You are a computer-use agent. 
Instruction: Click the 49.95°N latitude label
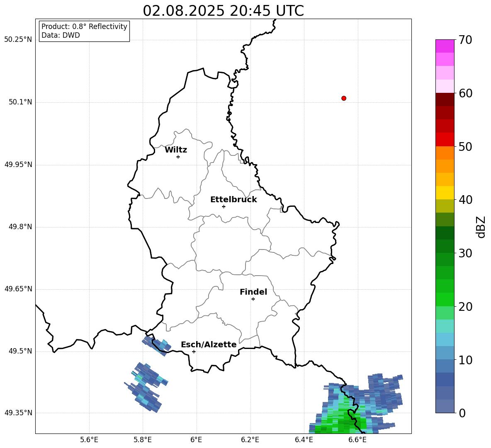(x=18, y=165)
